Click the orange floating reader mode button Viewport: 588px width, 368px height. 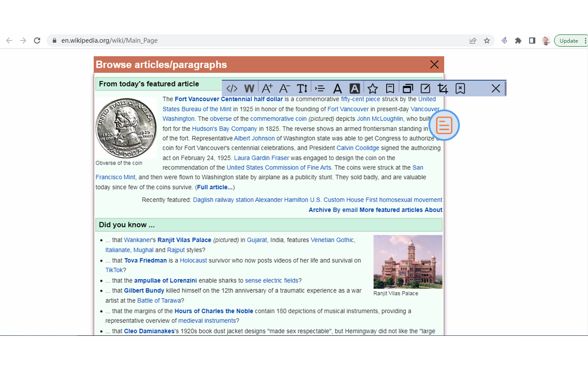pos(444,125)
